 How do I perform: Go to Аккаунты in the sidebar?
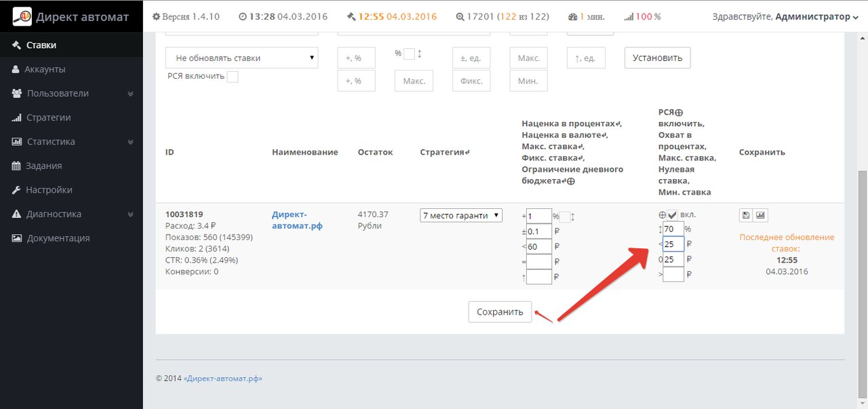[45, 69]
